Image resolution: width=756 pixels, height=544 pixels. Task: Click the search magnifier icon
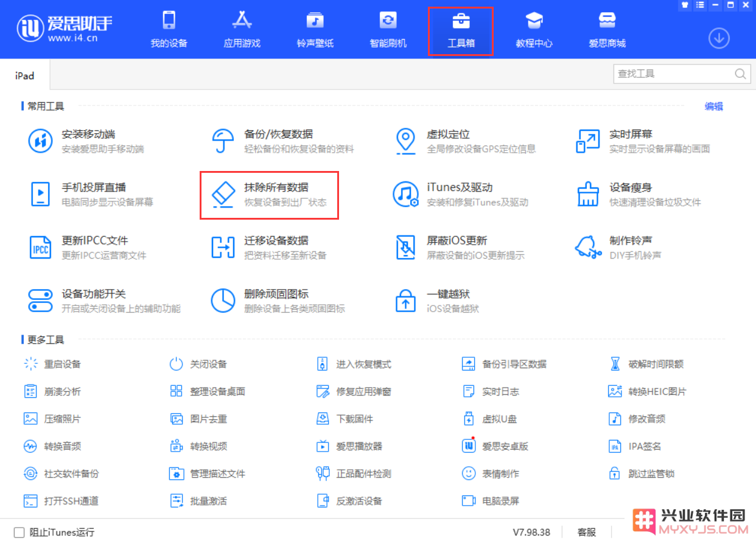tap(740, 74)
